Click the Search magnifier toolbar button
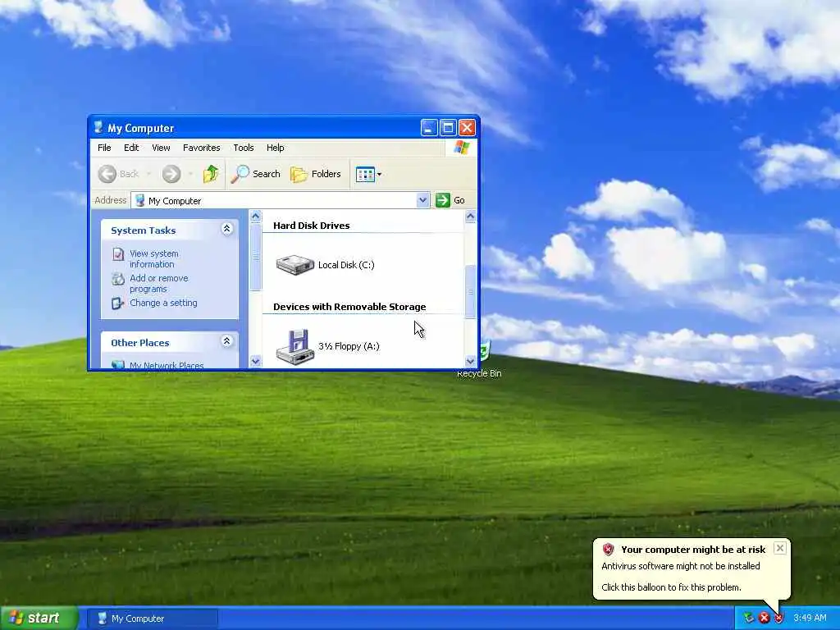840x630 pixels. [x=256, y=174]
